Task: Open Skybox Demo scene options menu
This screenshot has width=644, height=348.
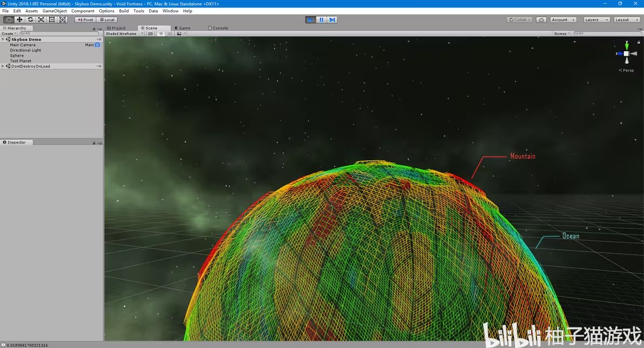Action: [99, 39]
